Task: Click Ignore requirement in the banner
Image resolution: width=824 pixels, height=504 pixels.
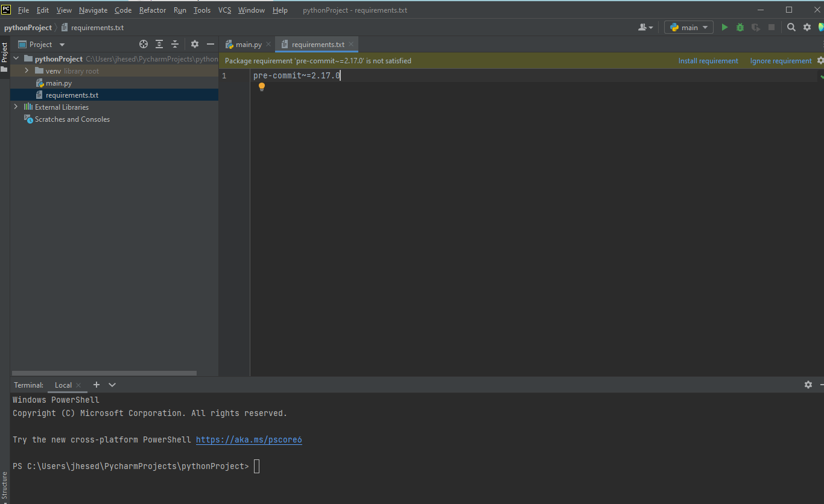Action: [781, 60]
